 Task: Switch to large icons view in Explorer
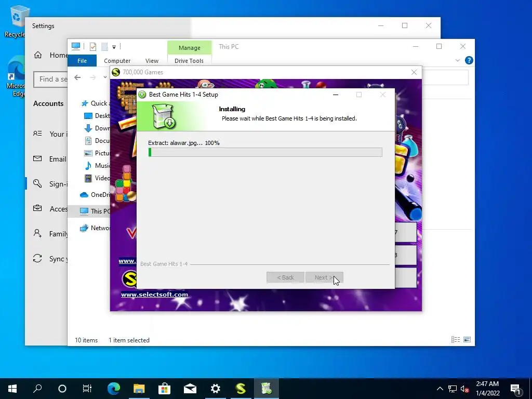click(467, 339)
